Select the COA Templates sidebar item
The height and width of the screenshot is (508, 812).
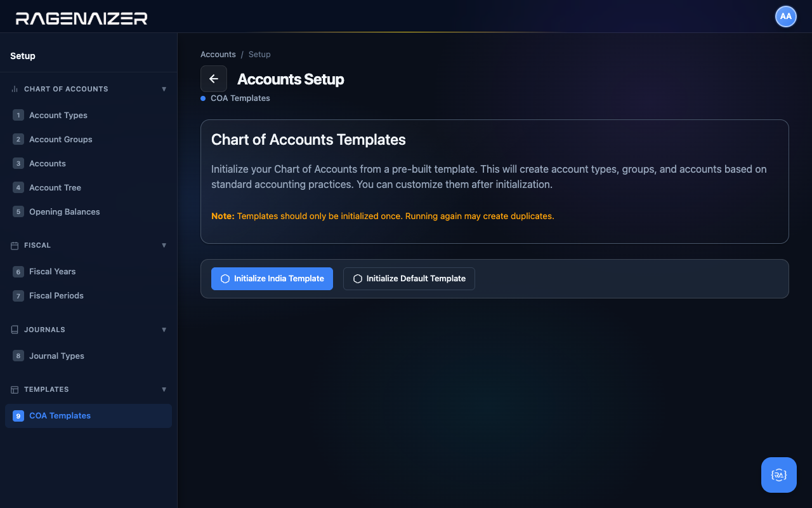pos(88,416)
